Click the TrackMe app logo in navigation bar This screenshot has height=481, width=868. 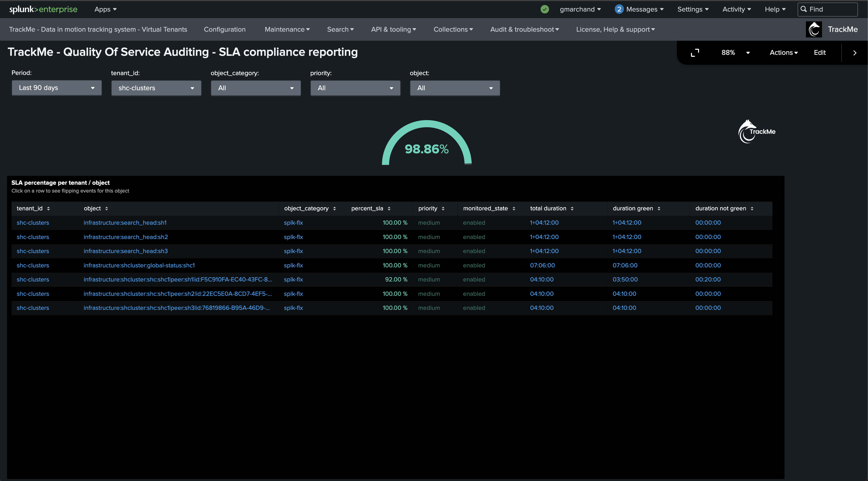pyautogui.click(x=814, y=29)
